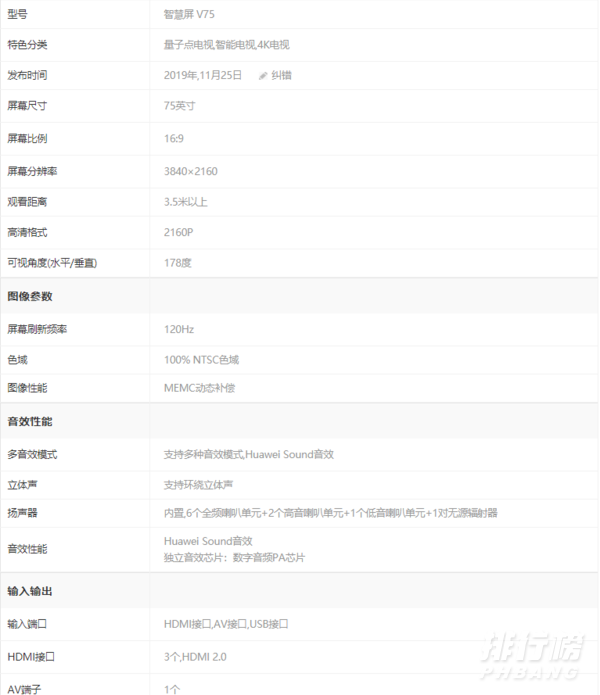Click the 120Hz refresh rate value
Screen dimensions: 600x695
point(179,328)
